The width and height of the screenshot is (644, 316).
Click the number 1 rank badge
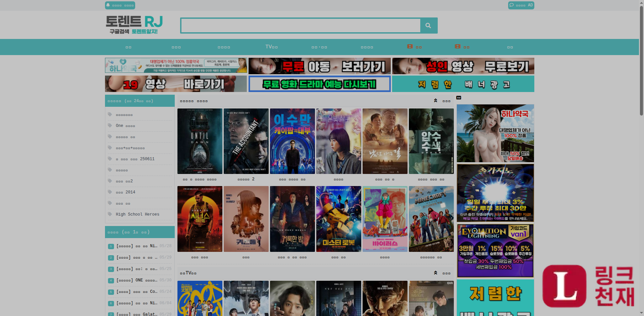111,246
